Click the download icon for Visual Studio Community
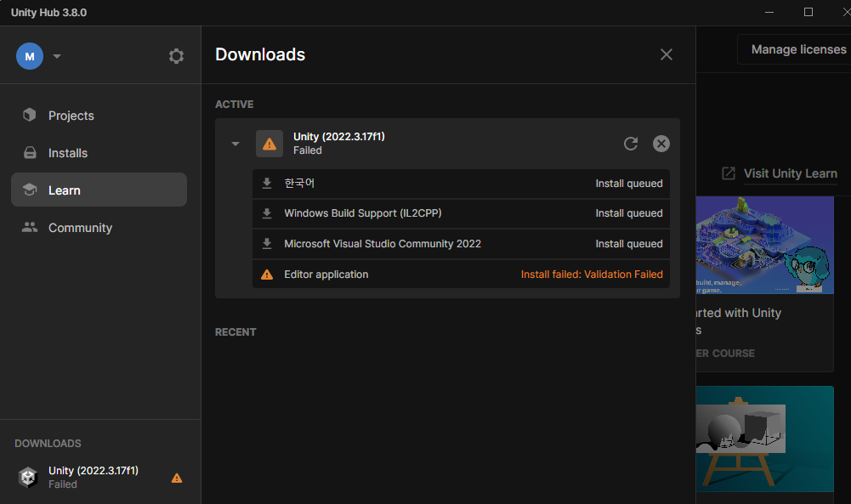This screenshot has width=851, height=504. click(267, 244)
